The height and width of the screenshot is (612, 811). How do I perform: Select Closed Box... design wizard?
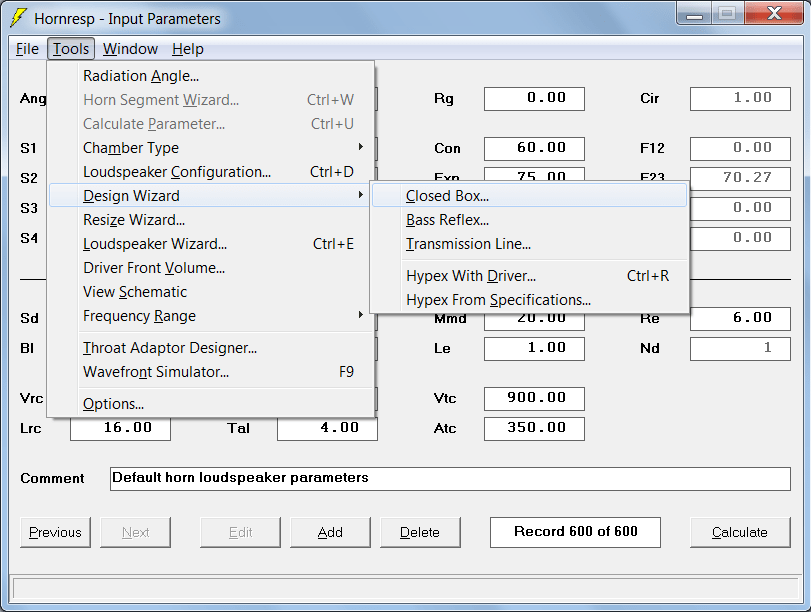pyautogui.click(x=530, y=196)
